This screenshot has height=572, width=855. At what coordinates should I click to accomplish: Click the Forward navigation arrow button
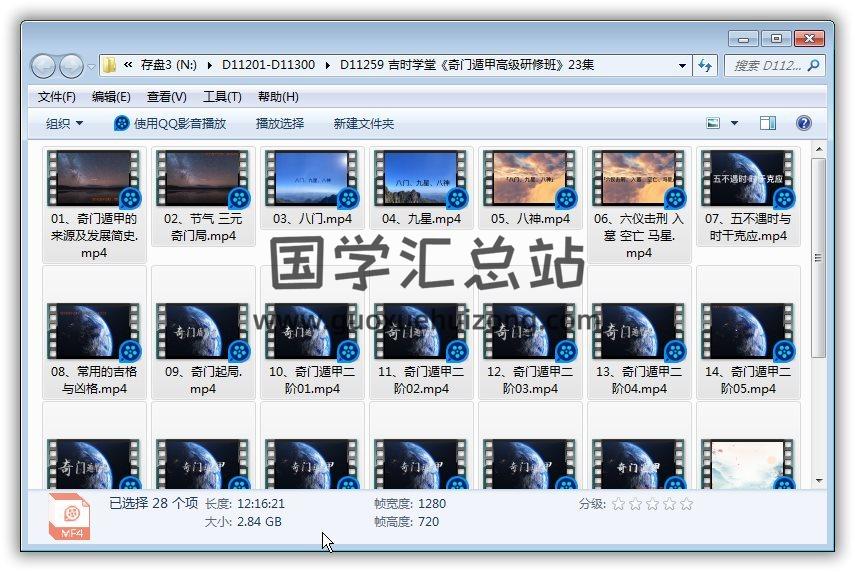(x=72, y=66)
